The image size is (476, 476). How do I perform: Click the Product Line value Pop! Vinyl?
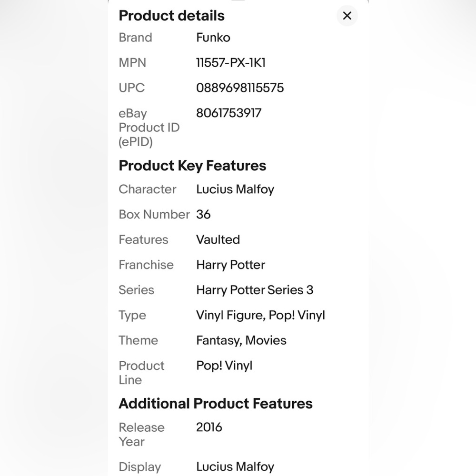click(224, 366)
